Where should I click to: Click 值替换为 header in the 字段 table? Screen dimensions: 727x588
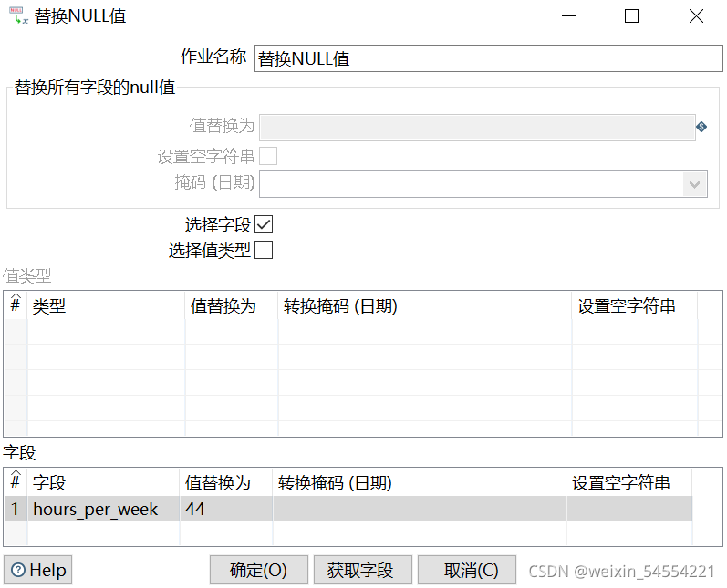pos(226,482)
